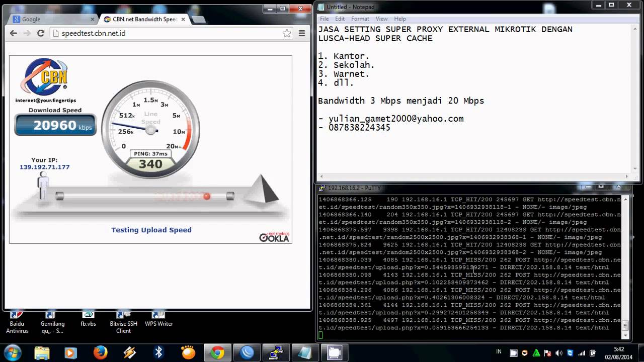Click the PuTTY terminal cursor prompt

[x=320, y=335]
